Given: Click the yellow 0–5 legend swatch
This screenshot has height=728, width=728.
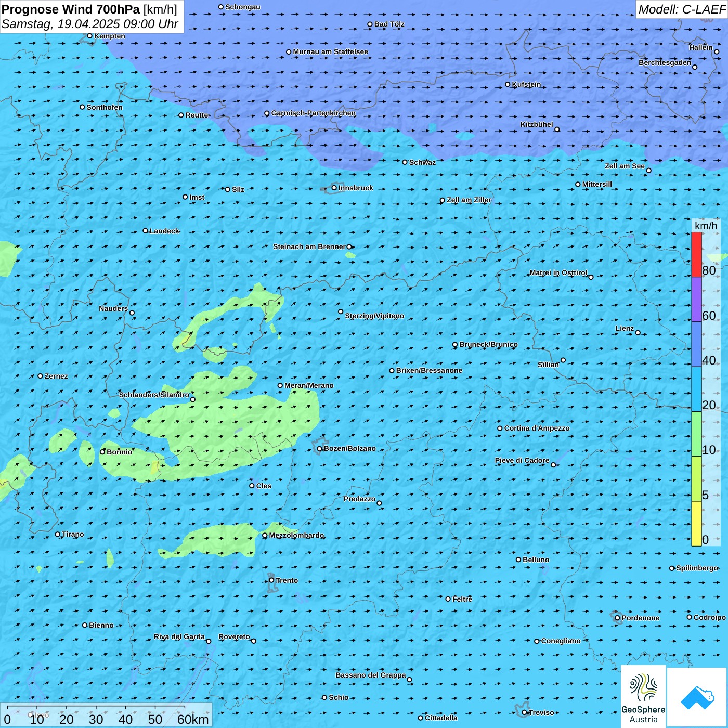Looking at the screenshot, I should pos(696,523).
